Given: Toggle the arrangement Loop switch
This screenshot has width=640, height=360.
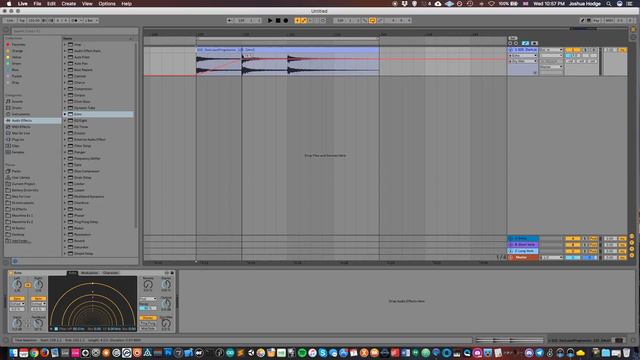Looking at the screenshot, I should [372, 20].
